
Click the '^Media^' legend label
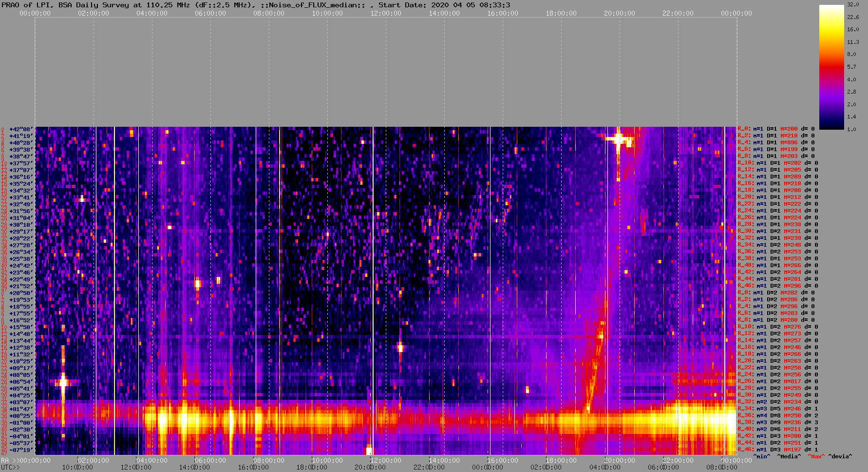click(x=789, y=456)
